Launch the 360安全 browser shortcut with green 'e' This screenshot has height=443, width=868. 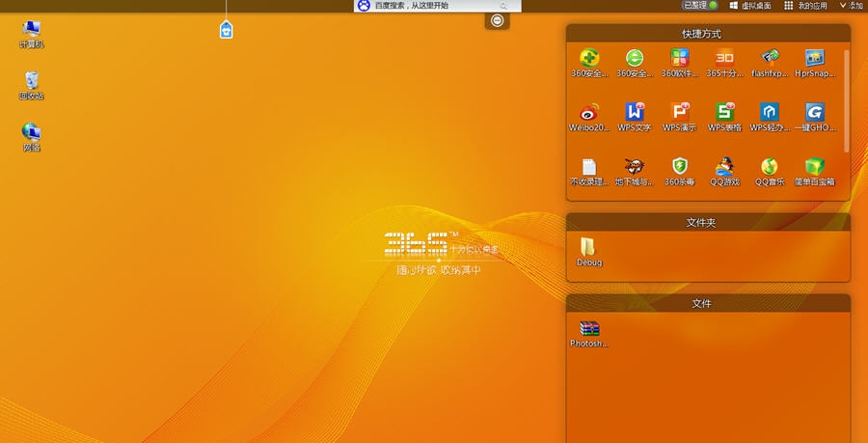tap(635, 63)
